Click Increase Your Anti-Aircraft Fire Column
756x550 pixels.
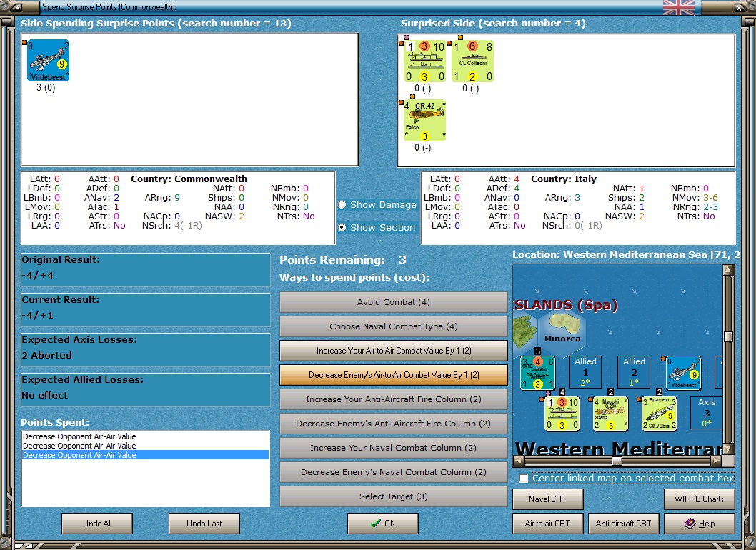point(394,399)
